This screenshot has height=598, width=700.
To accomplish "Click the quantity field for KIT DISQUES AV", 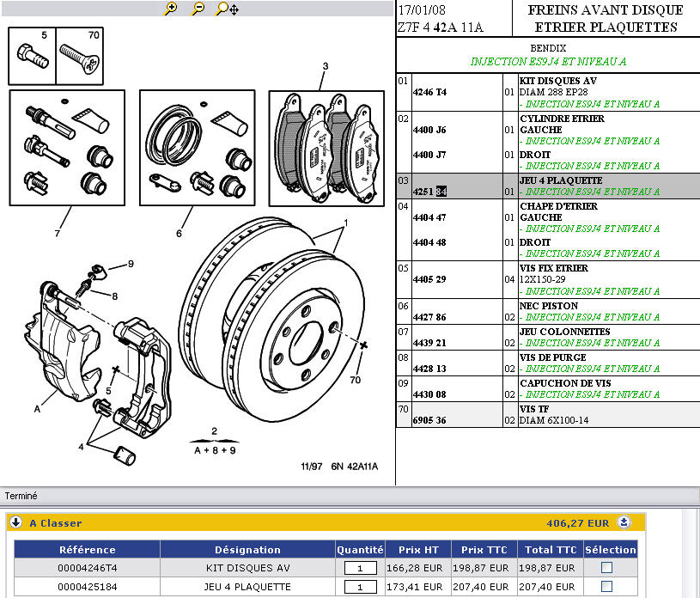I will click(361, 568).
